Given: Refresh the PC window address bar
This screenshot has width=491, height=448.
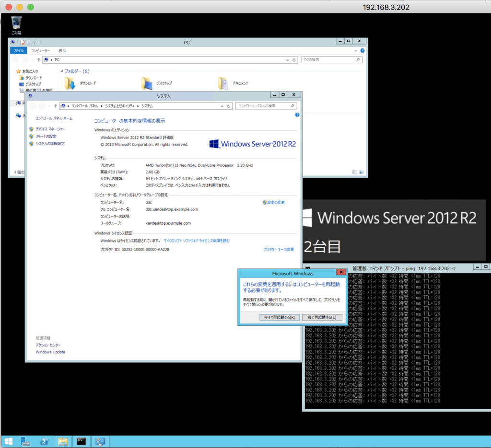Looking at the screenshot, I should coord(294,60).
